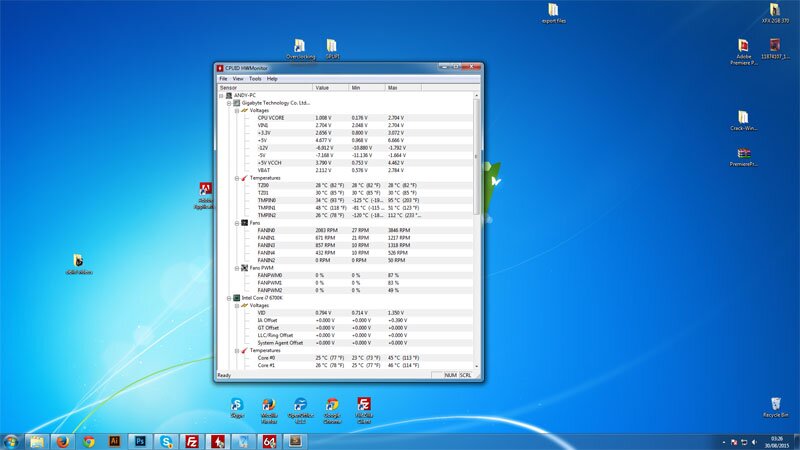Open the View menu
Screen dimensions: 800x450
coord(238,79)
